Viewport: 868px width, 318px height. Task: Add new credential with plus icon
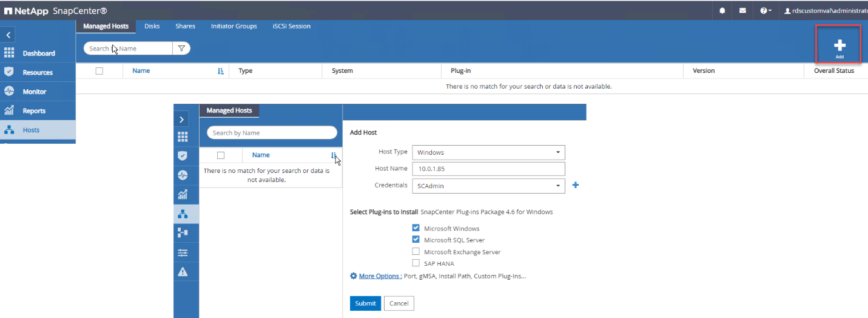[576, 185]
